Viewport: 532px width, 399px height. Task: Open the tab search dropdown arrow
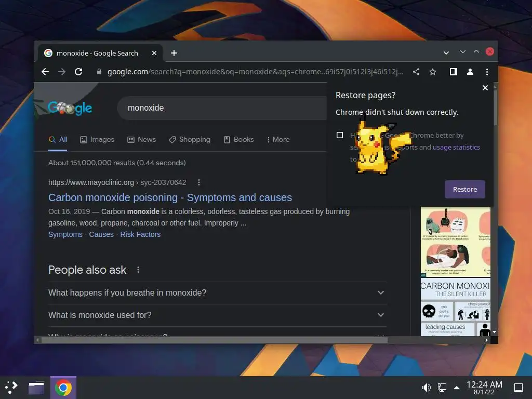446,52
